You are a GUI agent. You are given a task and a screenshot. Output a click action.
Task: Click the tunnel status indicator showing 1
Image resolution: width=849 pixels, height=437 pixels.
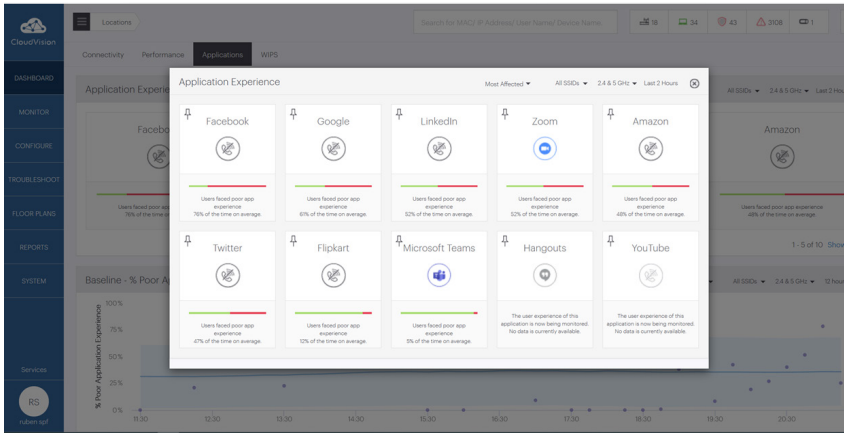806,22
